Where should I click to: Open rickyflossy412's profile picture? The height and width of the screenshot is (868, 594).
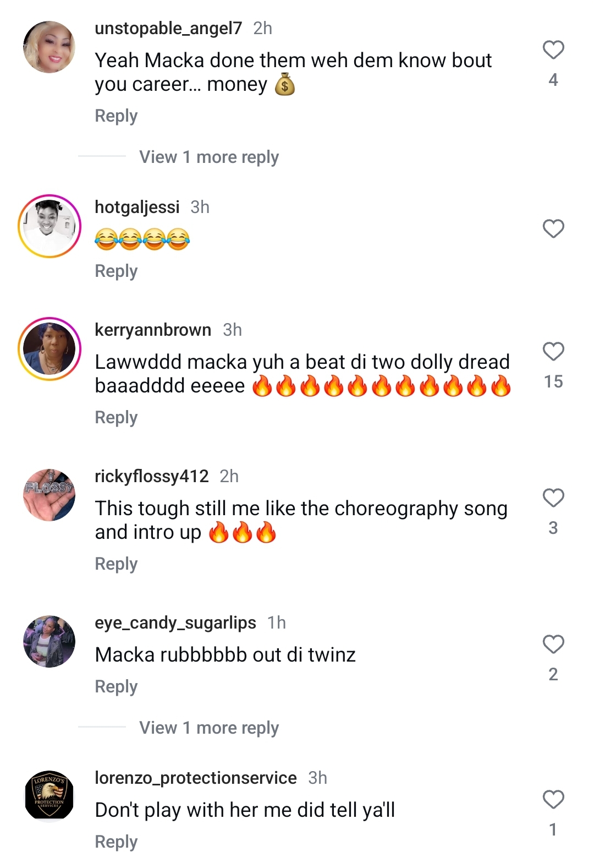[50, 495]
